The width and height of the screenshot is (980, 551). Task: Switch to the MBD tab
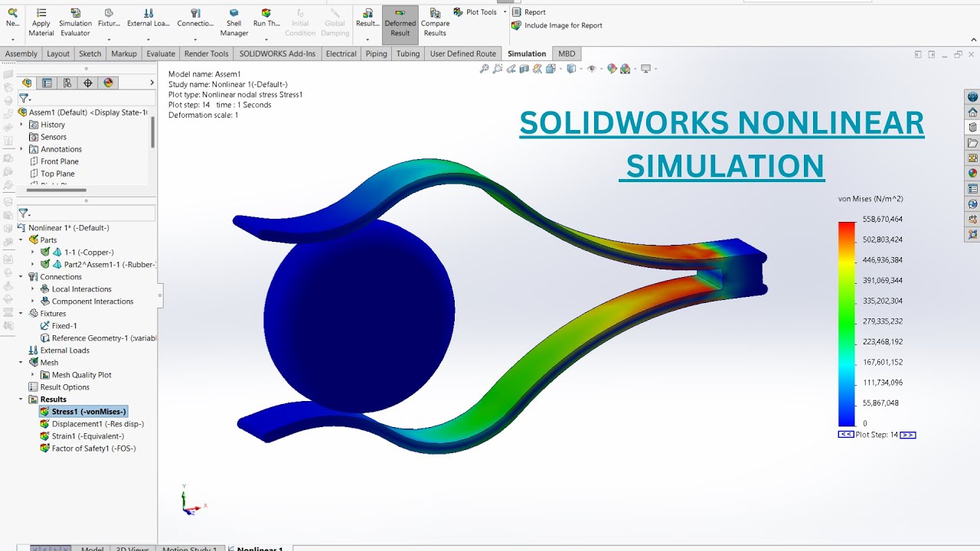[567, 54]
